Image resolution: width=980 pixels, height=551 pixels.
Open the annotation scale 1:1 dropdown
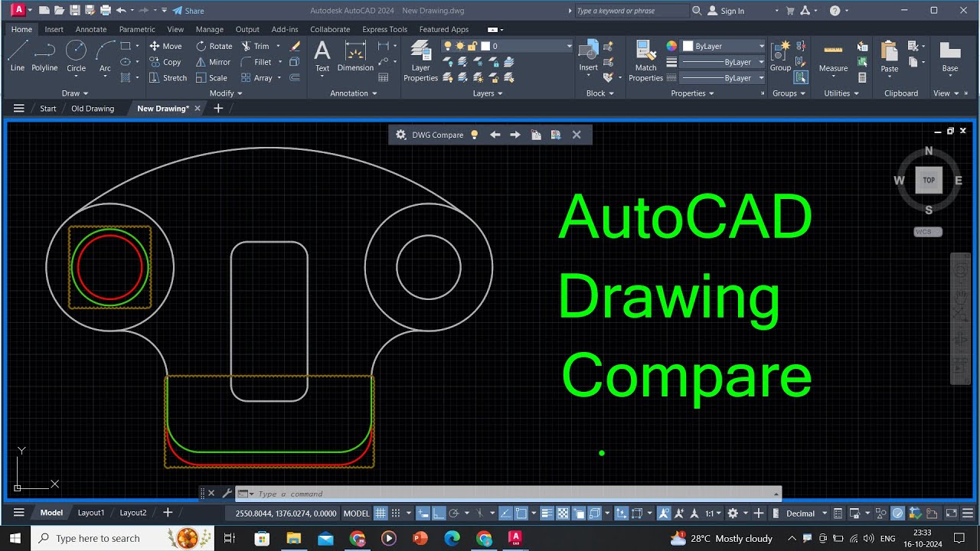click(714, 513)
